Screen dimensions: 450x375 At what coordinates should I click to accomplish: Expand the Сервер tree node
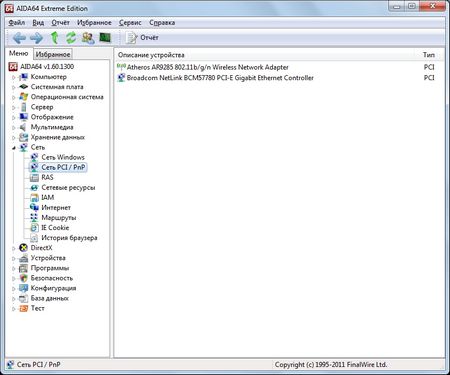[x=13, y=107]
